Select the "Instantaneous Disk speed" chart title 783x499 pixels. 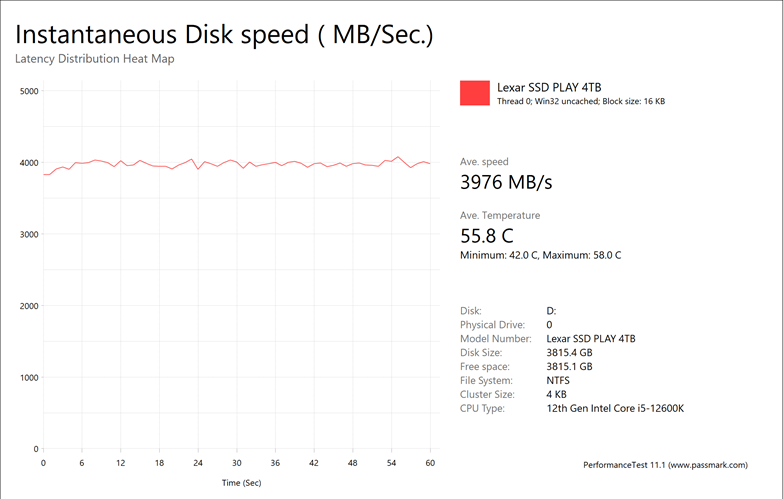[x=224, y=35]
